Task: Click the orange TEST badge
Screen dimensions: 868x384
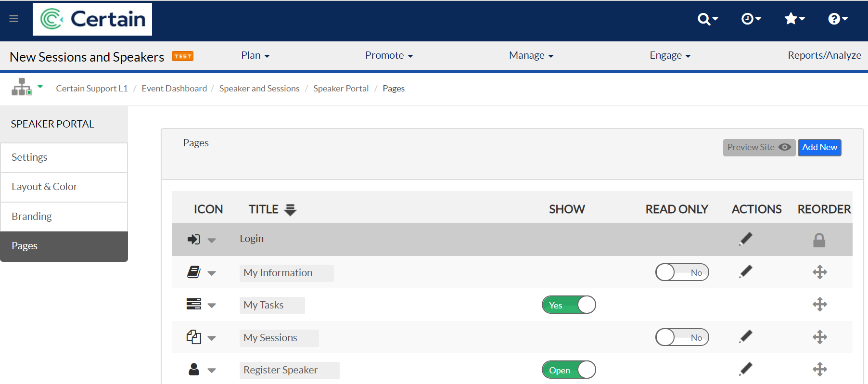Action: point(183,56)
